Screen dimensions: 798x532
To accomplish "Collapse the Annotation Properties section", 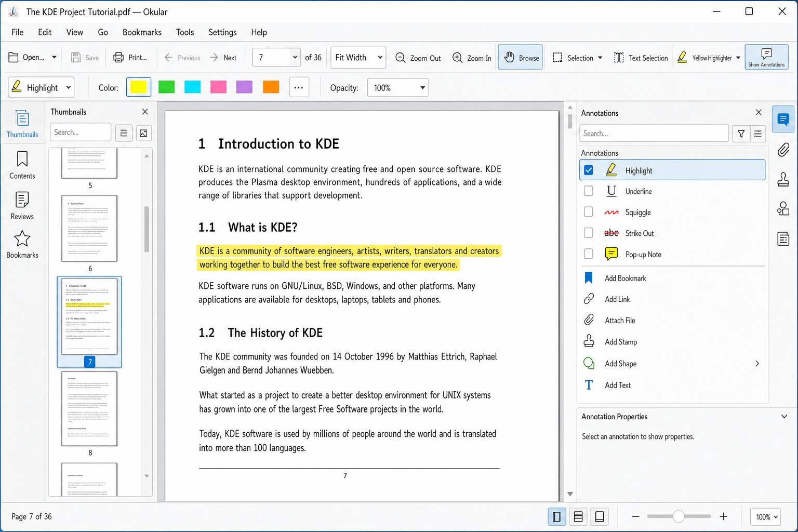I will 784,417.
